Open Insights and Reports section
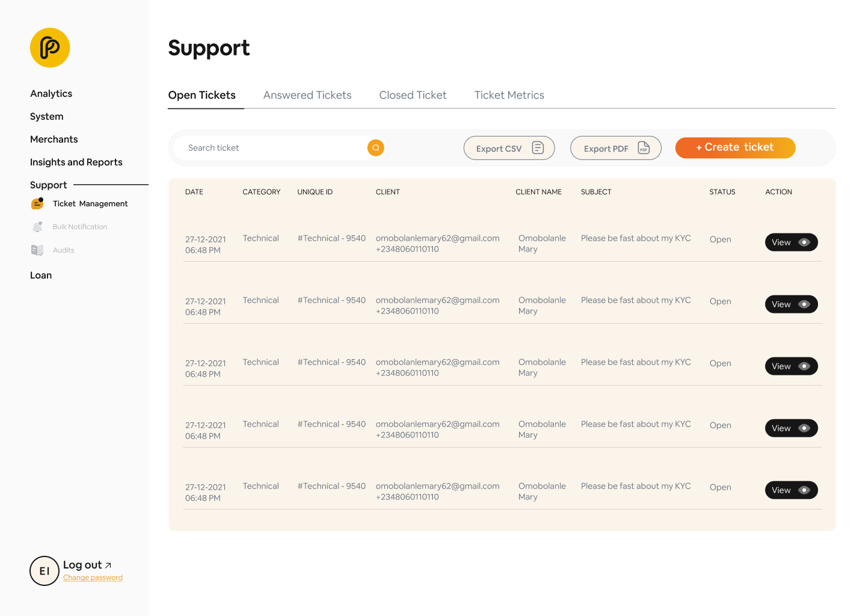The width and height of the screenshot is (866, 616). click(x=76, y=162)
